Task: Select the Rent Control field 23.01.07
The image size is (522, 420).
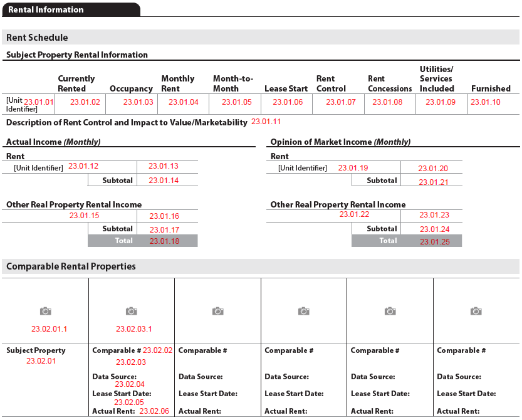Action: (x=341, y=102)
